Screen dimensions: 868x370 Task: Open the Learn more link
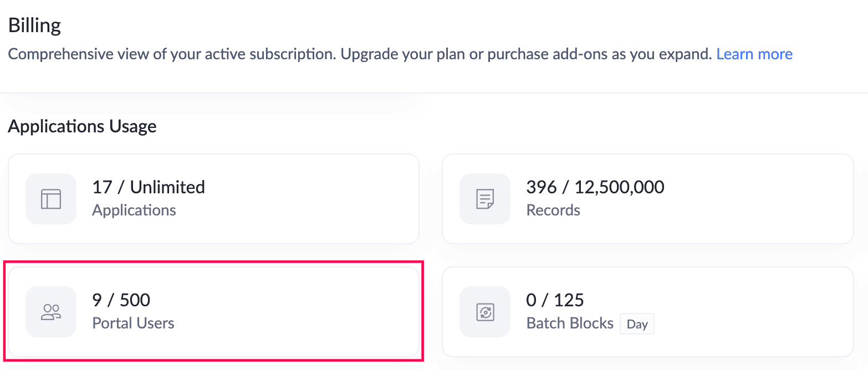(x=754, y=54)
